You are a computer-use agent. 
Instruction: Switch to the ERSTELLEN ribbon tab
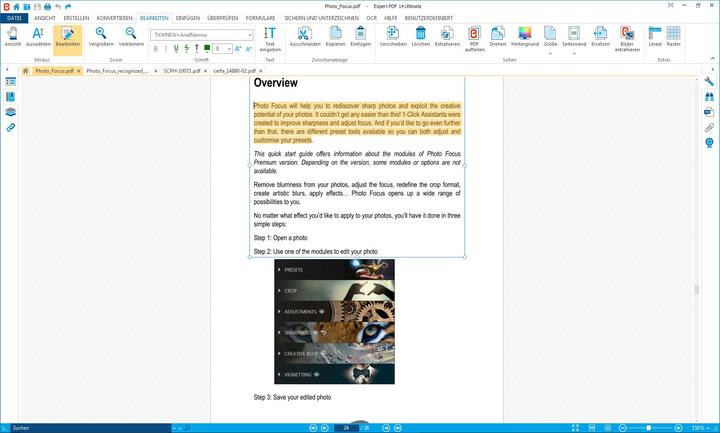point(76,18)
